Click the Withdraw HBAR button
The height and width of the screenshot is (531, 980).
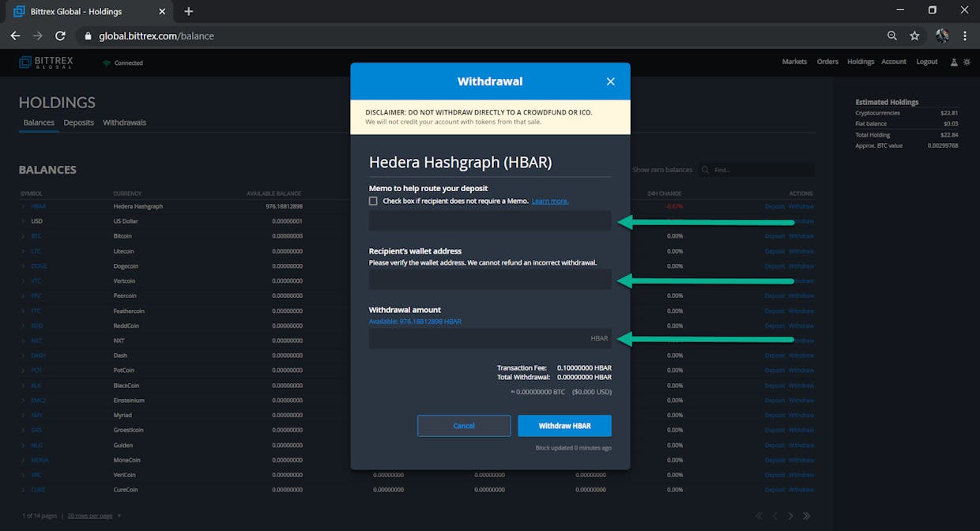click(x=564, y=426)
